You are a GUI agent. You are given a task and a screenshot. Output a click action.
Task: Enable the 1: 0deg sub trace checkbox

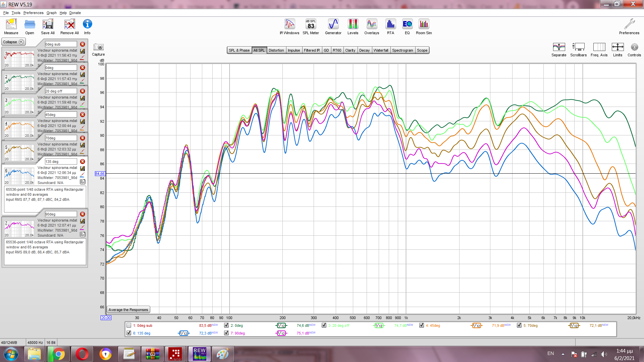point(129,325)
